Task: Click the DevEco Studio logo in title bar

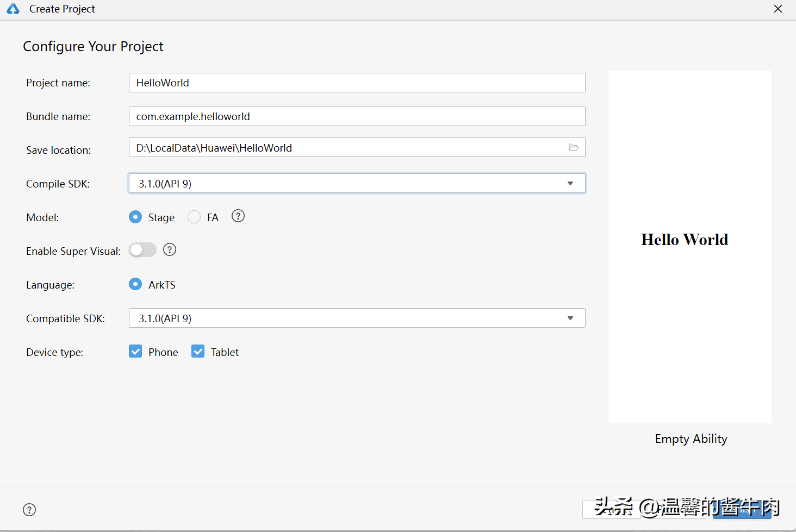Action: pos(13,9)
